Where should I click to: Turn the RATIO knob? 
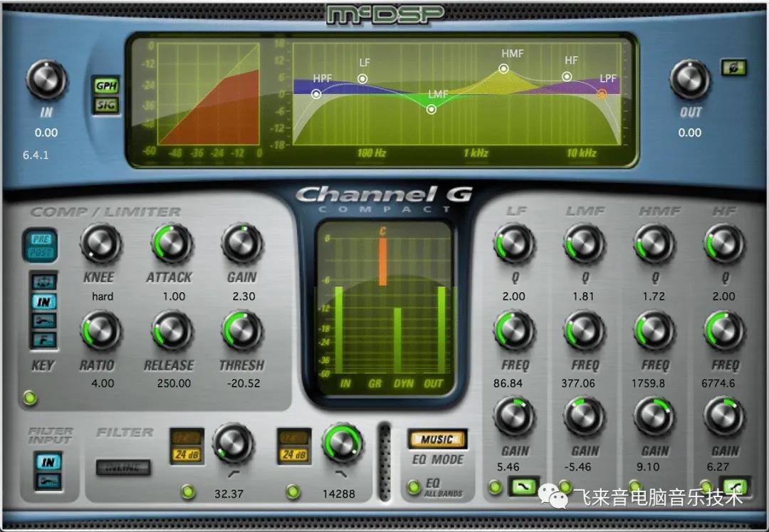pos(100,330)
